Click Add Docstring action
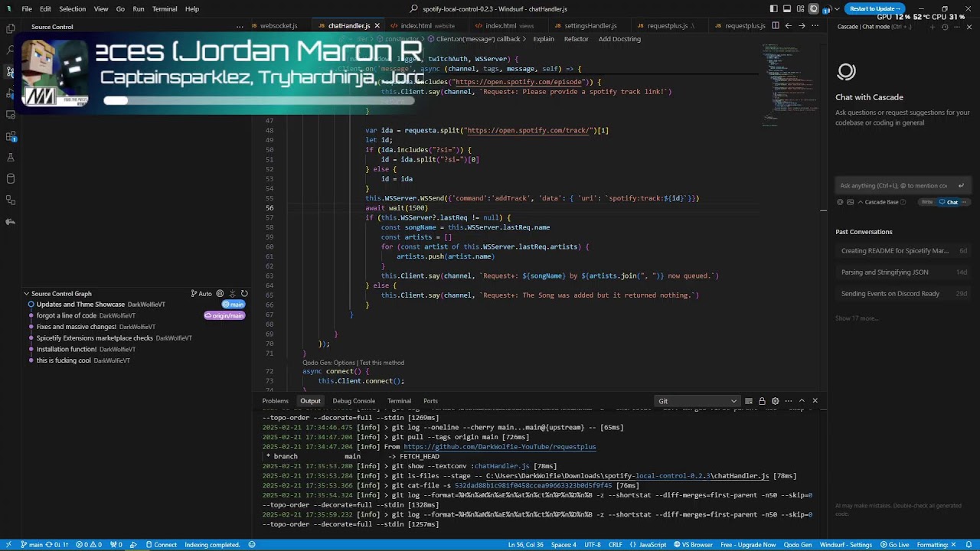The width and height of the screenshot is (980, 551). 619,39
